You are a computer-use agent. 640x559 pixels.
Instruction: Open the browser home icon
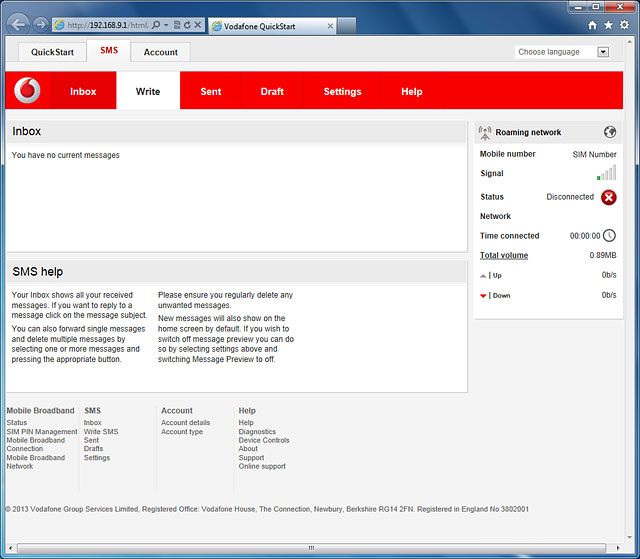coord(593,25)
